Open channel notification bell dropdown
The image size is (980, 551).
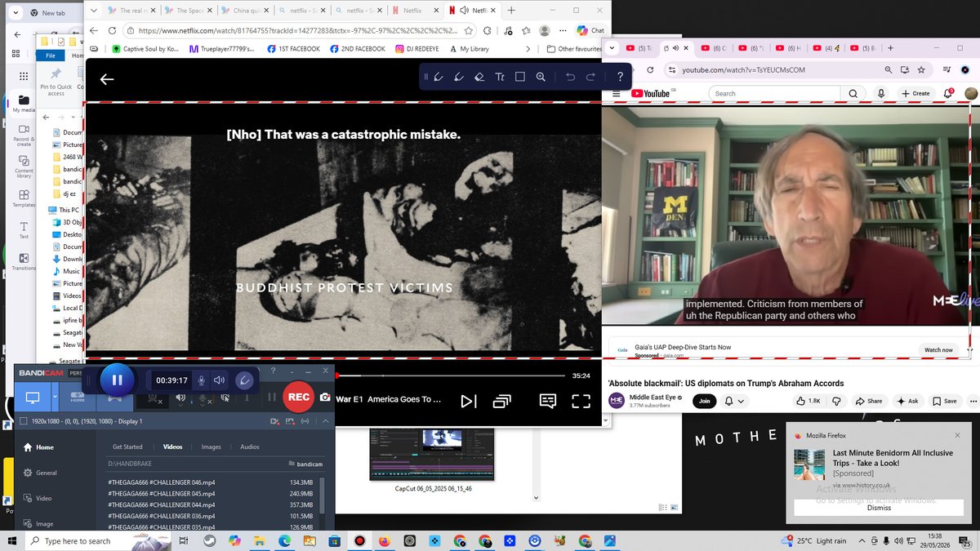(x=734, y=401)
